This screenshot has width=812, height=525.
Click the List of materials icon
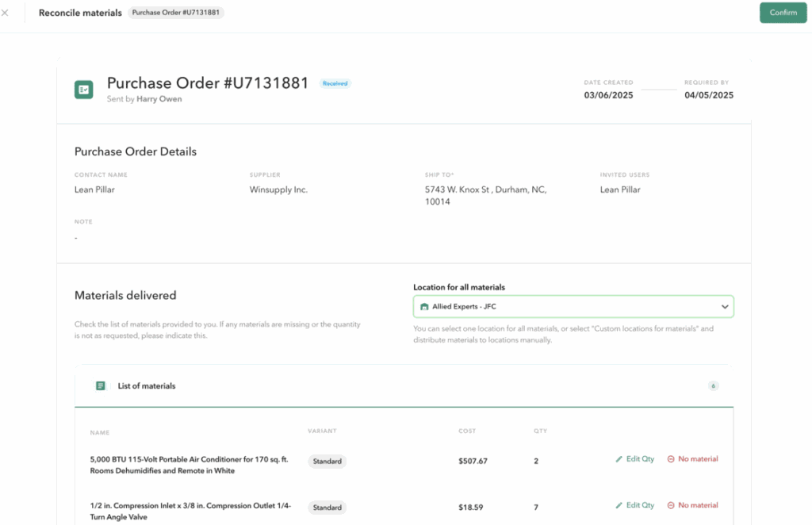[x=101, y=385]
